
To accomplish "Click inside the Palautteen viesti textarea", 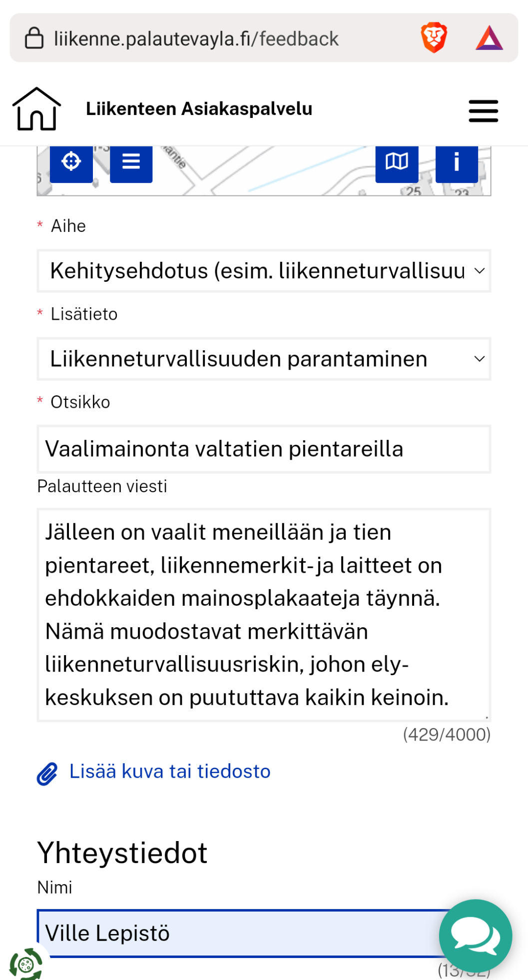I will pyautogui.click(x=264, y=615).
